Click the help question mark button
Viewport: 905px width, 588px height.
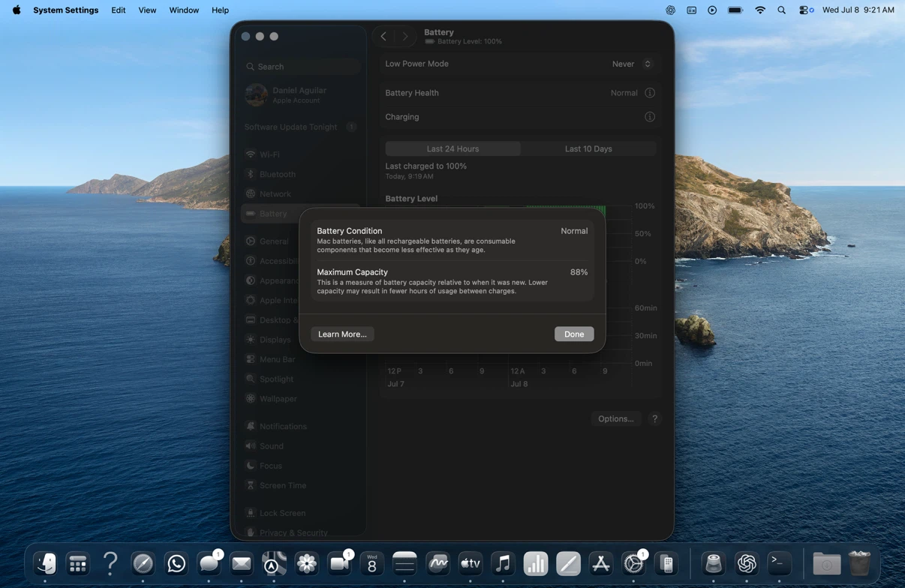(x=654, y=418)
